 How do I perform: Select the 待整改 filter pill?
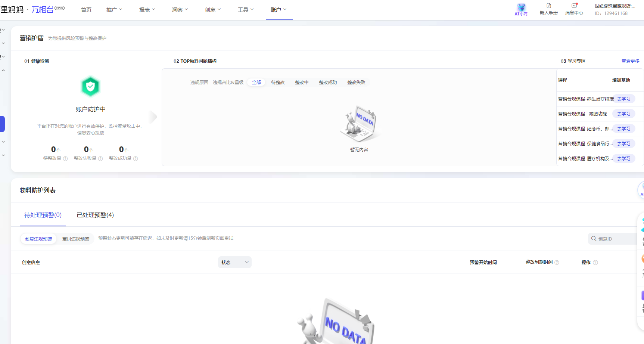(x=278, y=83)
